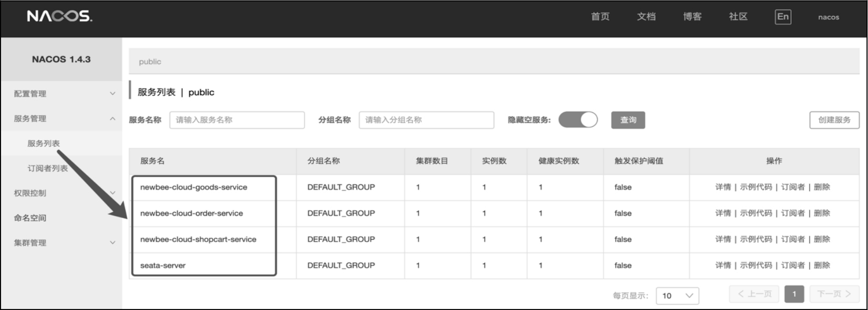Viewport: 868px width, 310px height.
Task: Open 命名空间 in the sidebar
Action: pyautogui.click(x=30, y=218)
